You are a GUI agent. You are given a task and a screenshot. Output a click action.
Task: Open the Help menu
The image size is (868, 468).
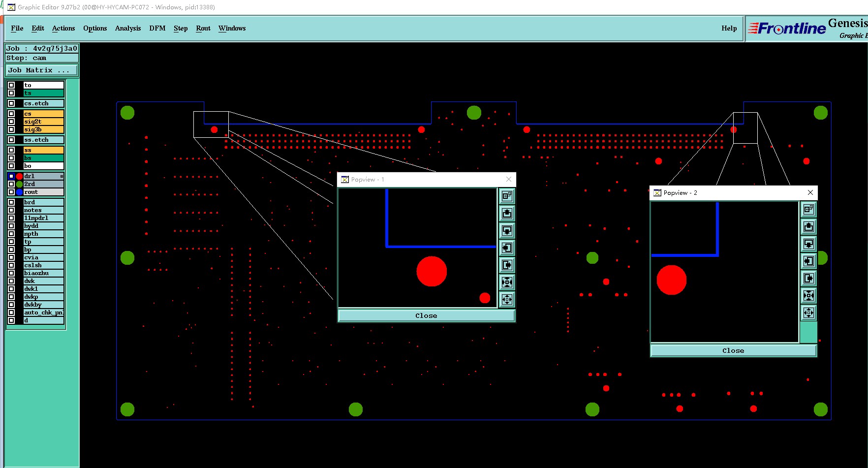pyautogui.click(x=729, y=28)
